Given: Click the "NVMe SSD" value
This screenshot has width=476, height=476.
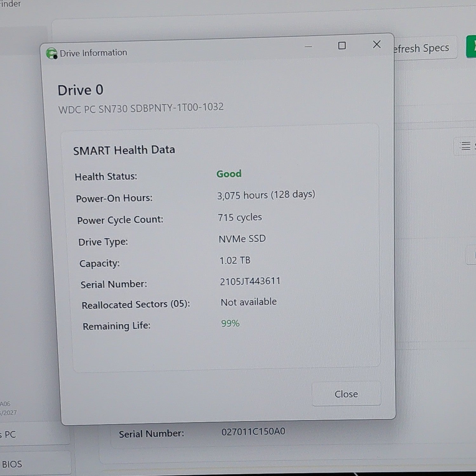Looking at the screenshot, I should tap(242, 239).
